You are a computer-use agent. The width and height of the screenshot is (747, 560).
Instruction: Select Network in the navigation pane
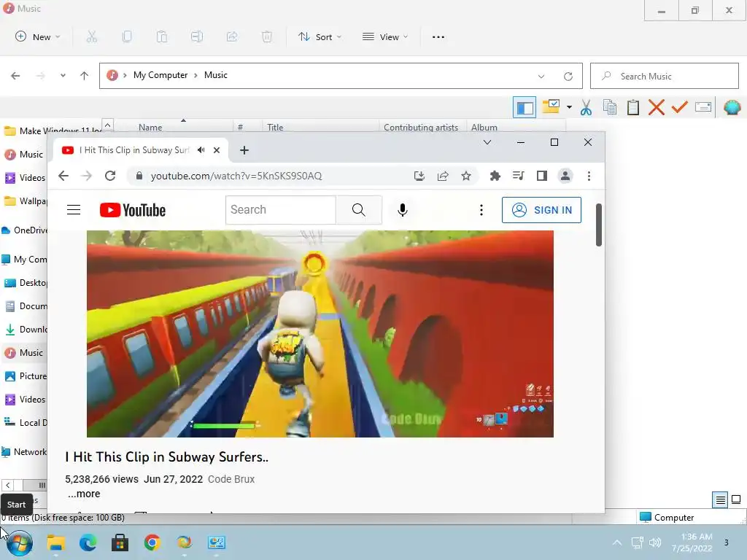[x=24, y=452]
